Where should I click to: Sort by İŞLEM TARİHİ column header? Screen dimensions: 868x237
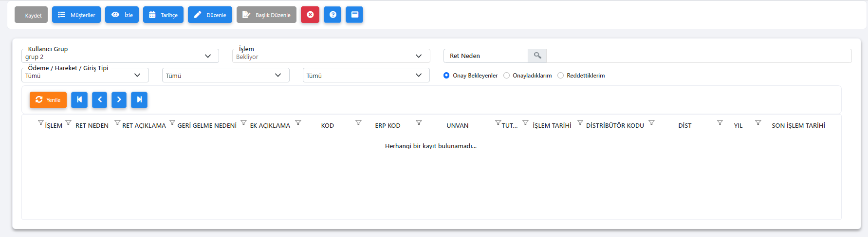(552, 125)
